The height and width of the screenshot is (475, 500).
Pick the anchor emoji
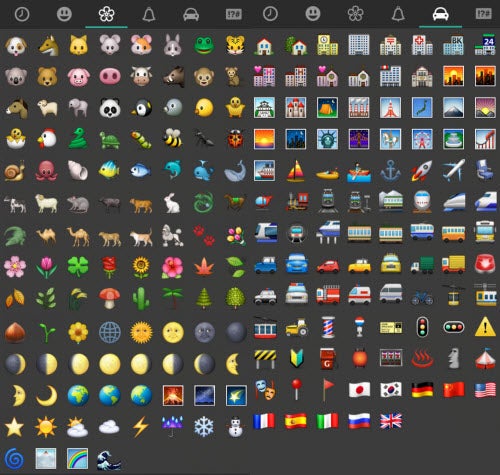(x=390, y=171)
